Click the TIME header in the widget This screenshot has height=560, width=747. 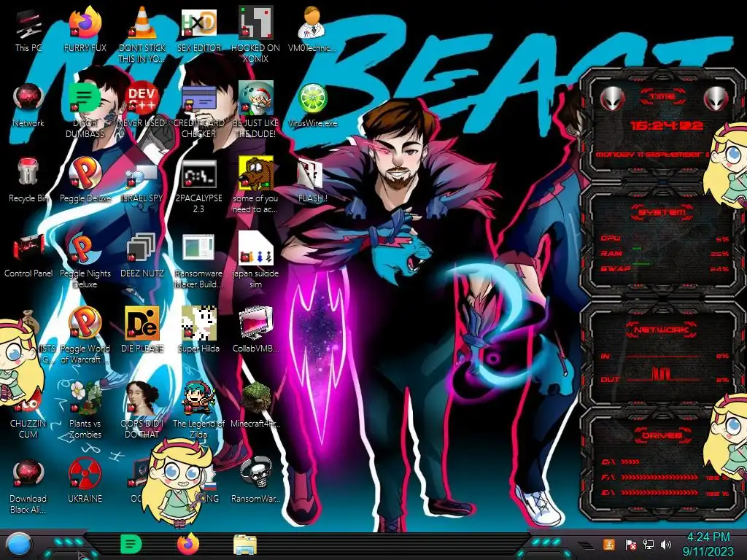pyautogui.click(x=662, y=97)
